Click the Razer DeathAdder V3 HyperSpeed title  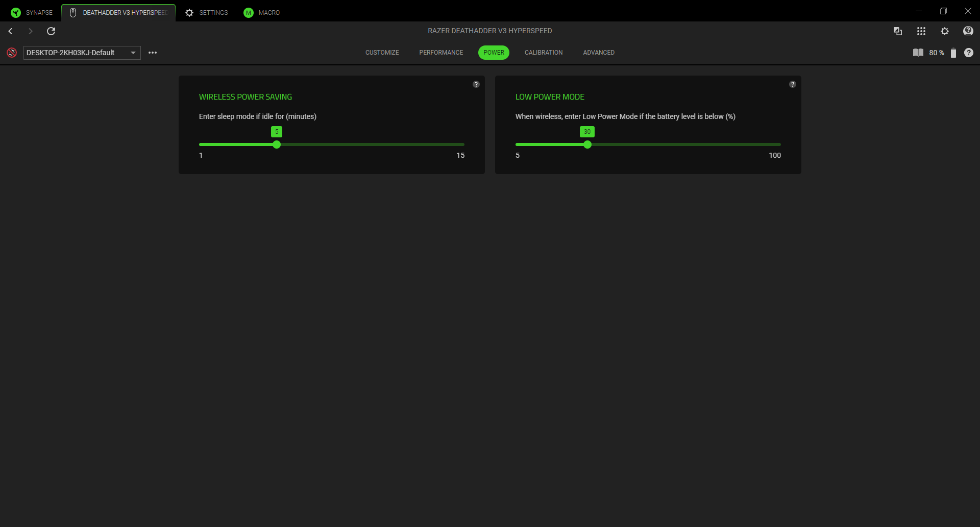(x=490, y=31)
